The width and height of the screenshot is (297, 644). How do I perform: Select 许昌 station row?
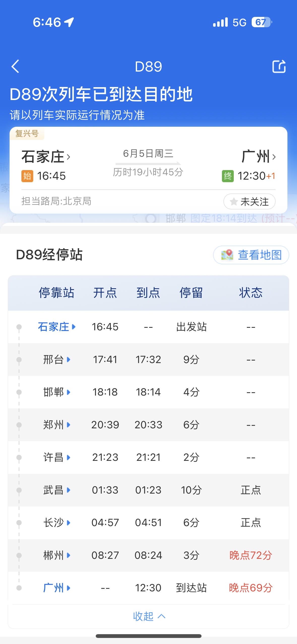pos(148,457)
